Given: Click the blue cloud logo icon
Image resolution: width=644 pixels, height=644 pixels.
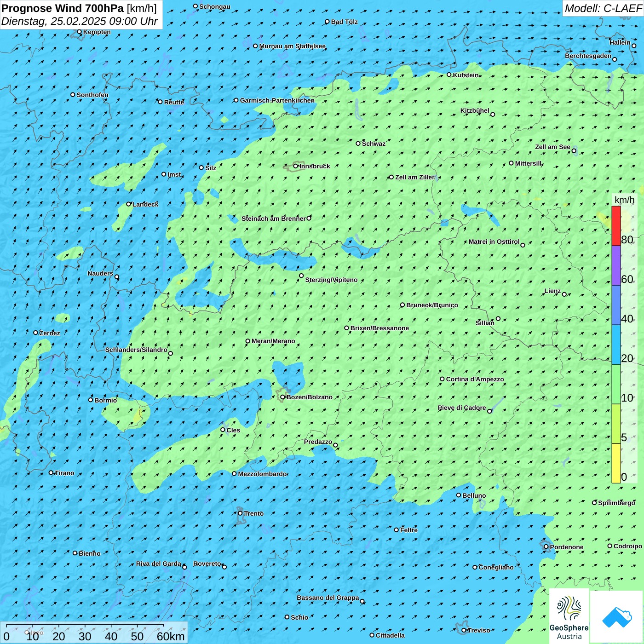Looking at the screenshot, I should (x=617, y=617).
